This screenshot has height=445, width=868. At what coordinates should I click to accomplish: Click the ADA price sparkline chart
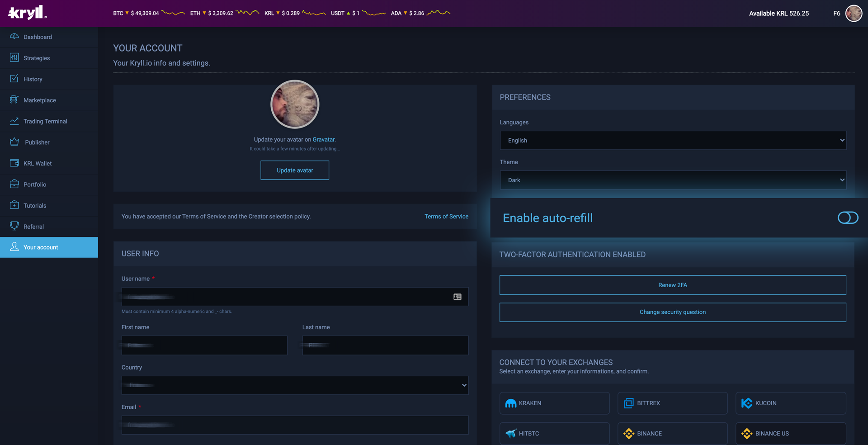point(439,13)
